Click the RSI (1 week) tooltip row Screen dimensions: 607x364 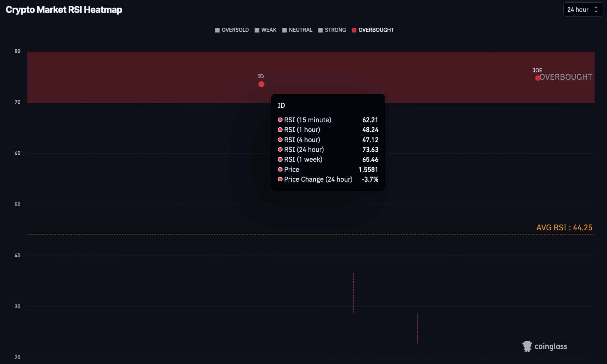coord(328,159)
